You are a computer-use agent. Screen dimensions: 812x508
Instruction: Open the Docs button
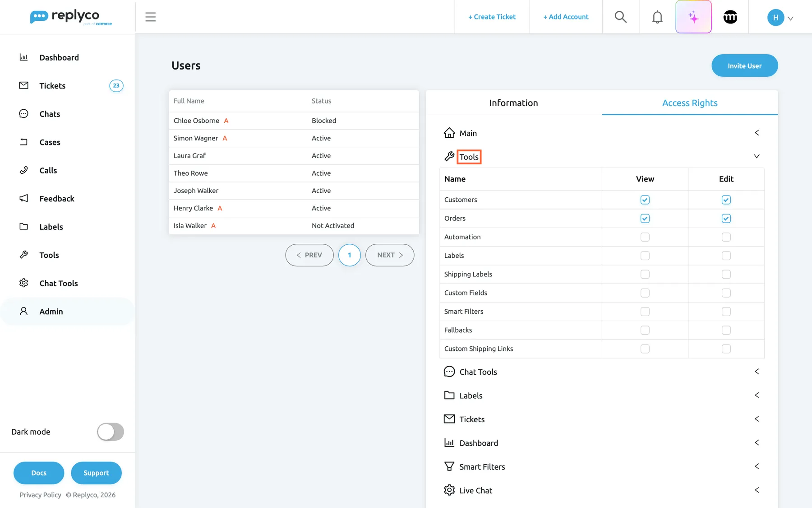point(39,473)
